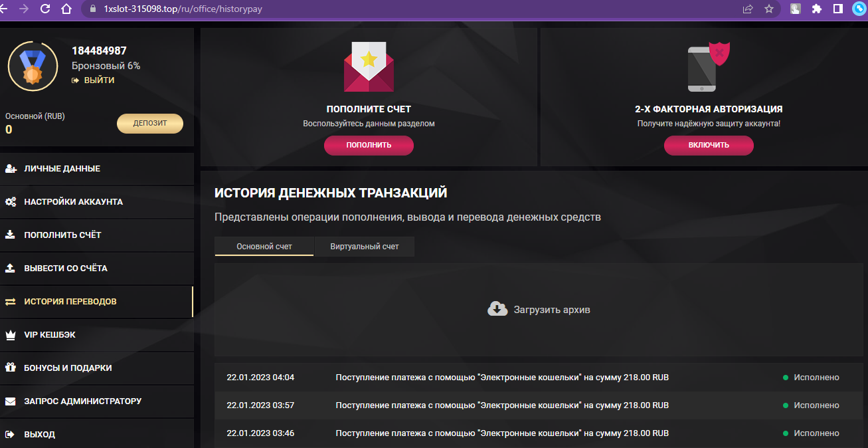Open БОНУСЫ И ПОДАРКИ menu item
The image size is (868, 448).
point(97,368)
